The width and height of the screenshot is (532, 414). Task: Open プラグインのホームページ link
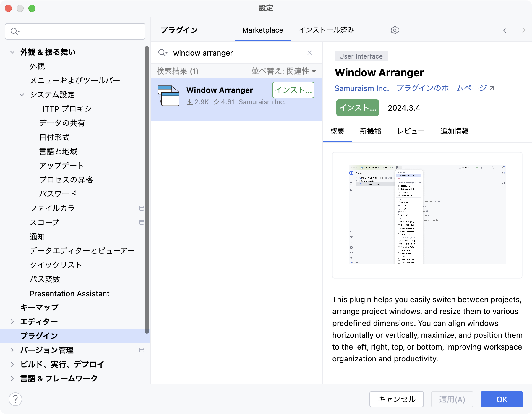[x=445, y=88]
